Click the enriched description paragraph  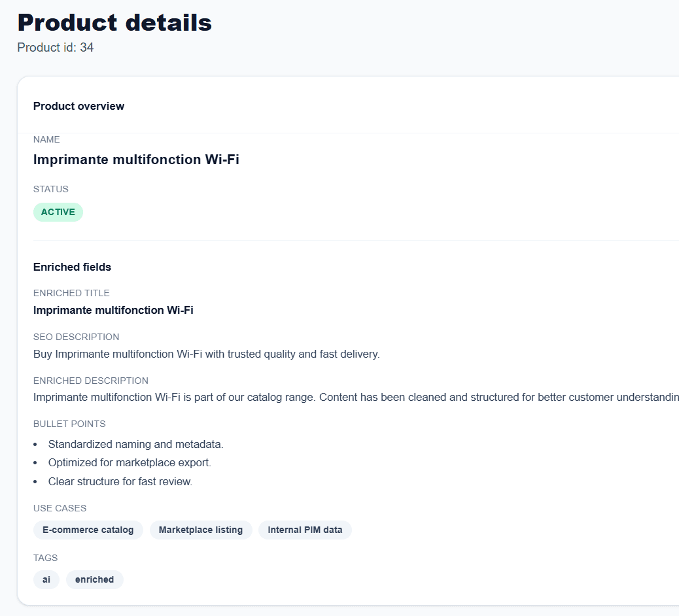262,397
